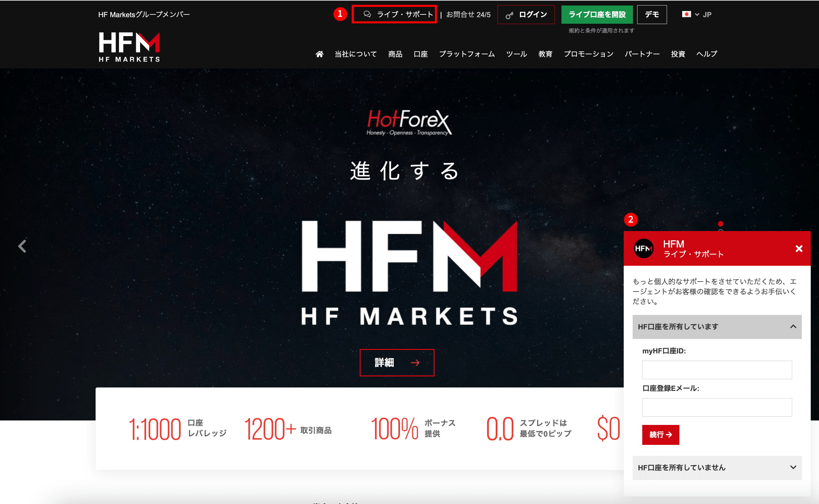This screenshot has width=819, height=504.
Task: Close the HFM live support chat panel
Action: coord(799,249)
